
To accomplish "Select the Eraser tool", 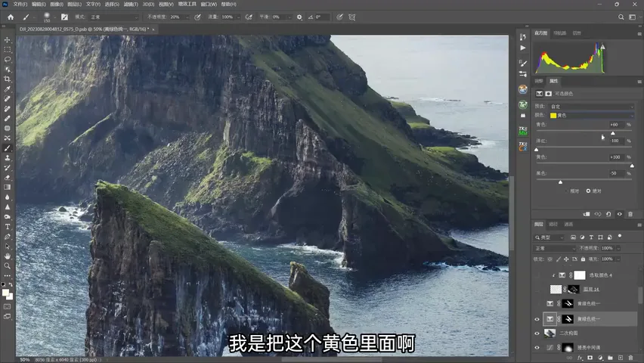I will pos(8,178).
